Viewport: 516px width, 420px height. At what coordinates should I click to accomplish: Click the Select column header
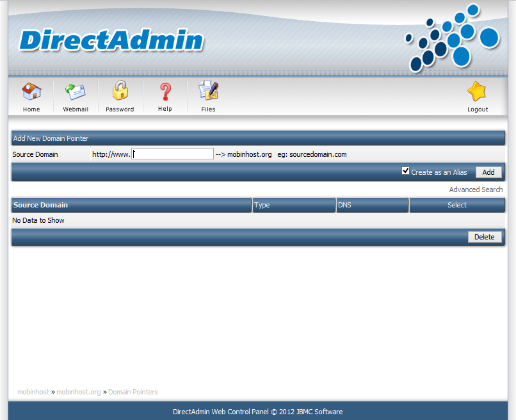click(x=456, y=205)
